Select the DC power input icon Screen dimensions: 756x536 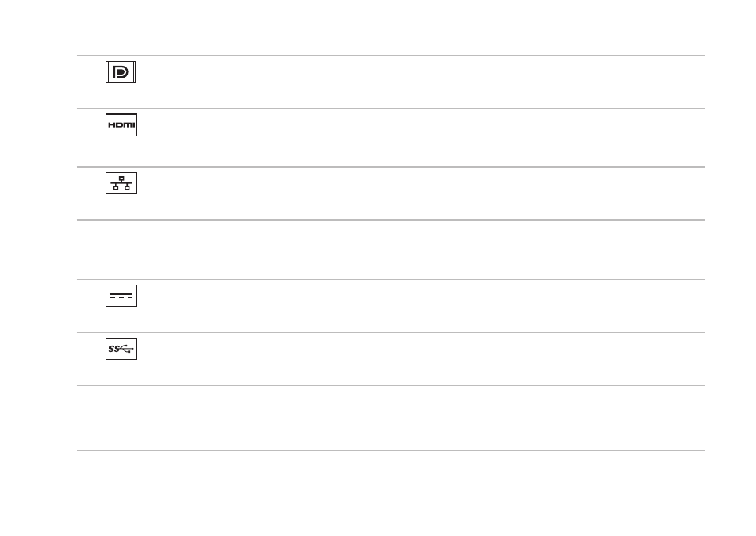[x=121, y=296]
